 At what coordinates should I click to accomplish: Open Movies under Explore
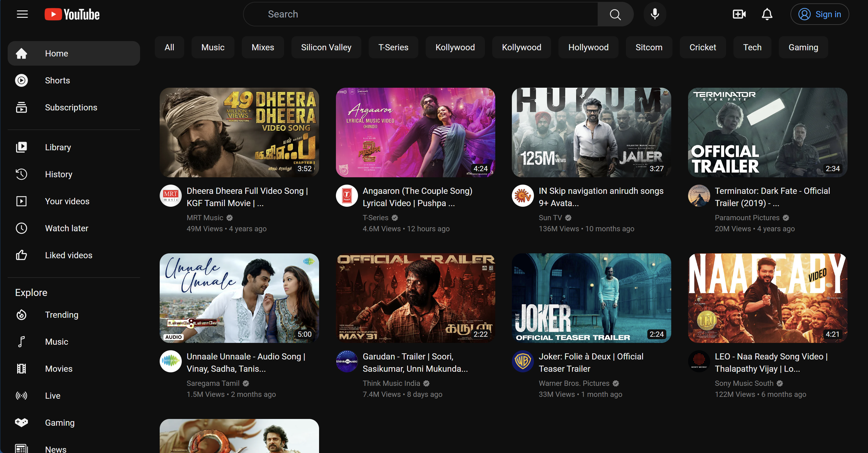(x=74, y=369)
